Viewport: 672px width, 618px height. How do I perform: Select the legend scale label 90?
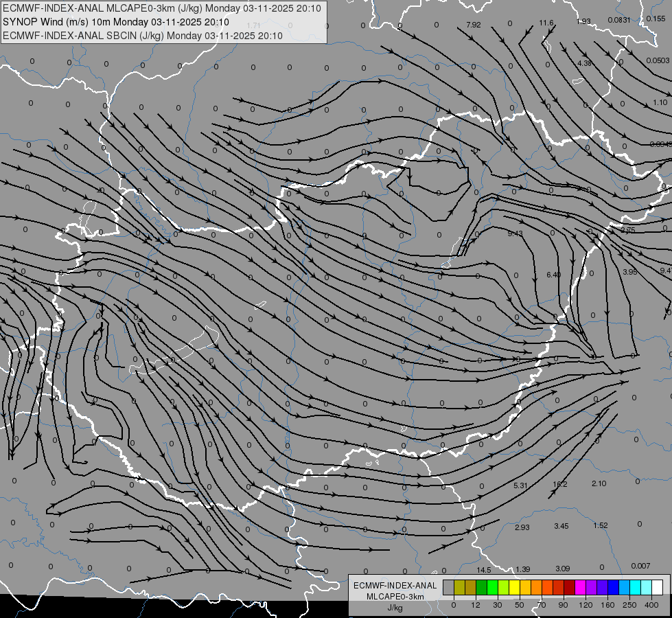click(x=563, y=605)
